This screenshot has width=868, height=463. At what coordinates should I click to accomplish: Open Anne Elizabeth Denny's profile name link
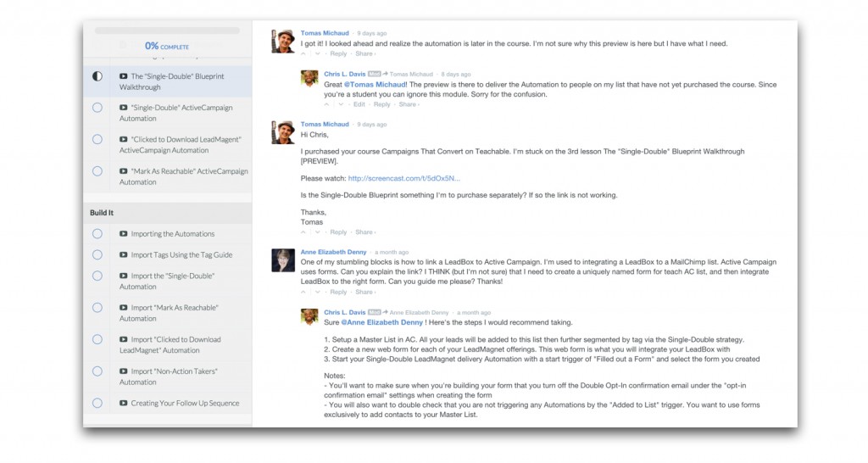333,253
